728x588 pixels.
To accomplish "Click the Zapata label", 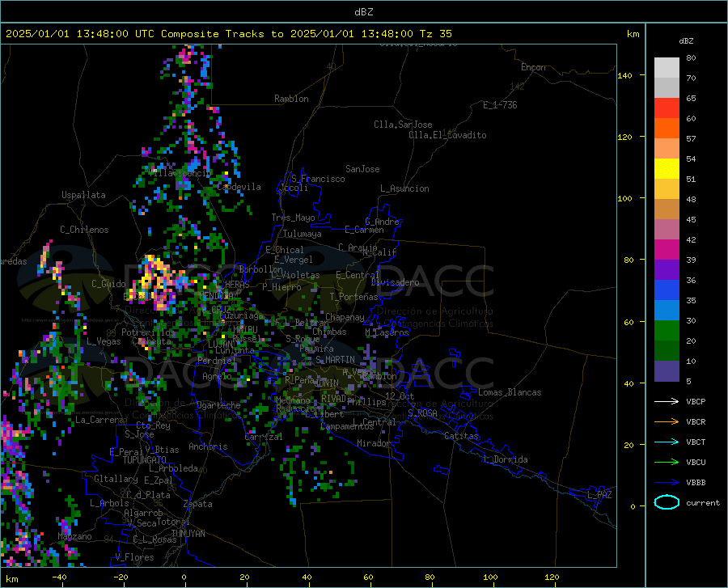I will pos(198,504).
